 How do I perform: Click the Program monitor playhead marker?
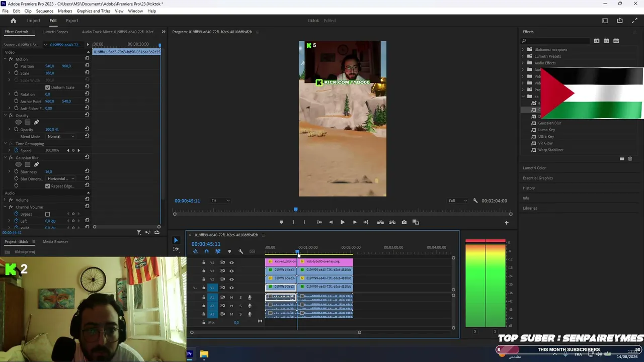296,209
